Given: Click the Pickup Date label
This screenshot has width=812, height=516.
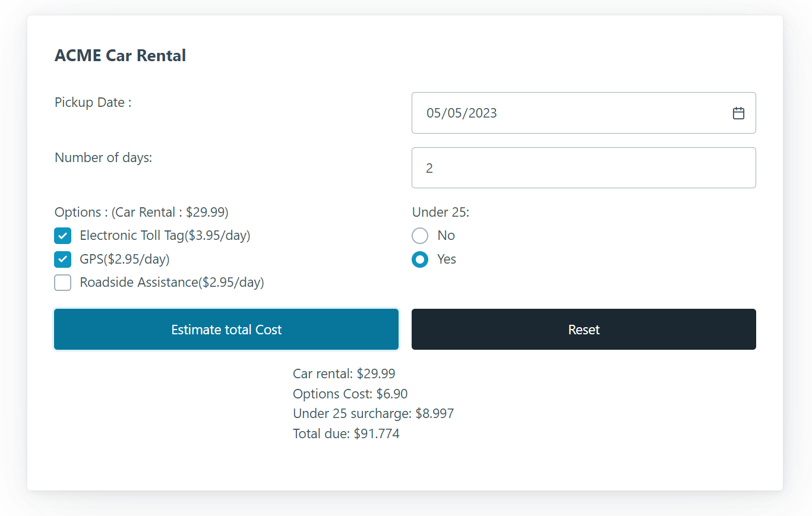Looking at the screenshot, I should click(92, 102).
